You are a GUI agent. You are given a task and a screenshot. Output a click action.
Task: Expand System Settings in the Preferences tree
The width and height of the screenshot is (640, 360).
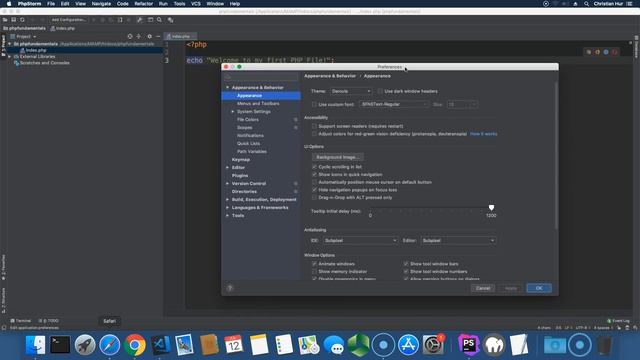233,111
